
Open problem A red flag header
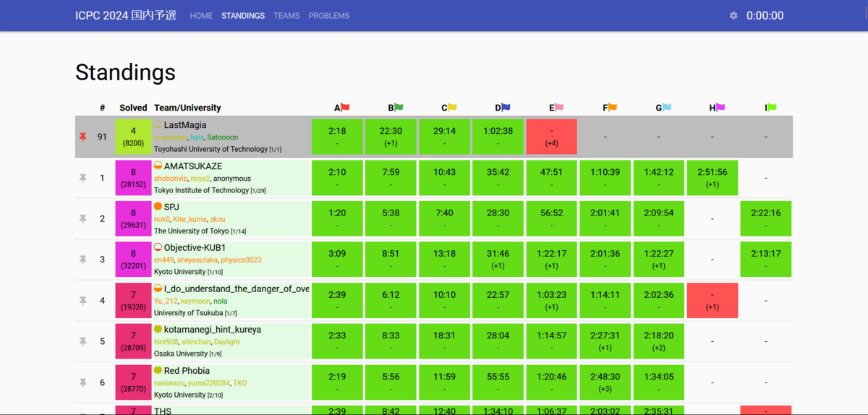click(x=341, y=108)
